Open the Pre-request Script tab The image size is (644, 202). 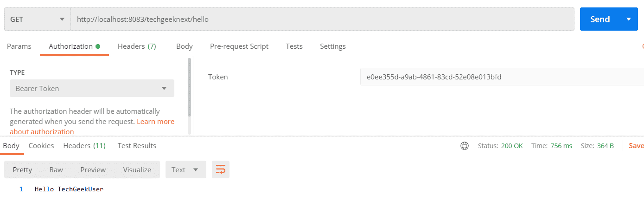tap(239, 46)
